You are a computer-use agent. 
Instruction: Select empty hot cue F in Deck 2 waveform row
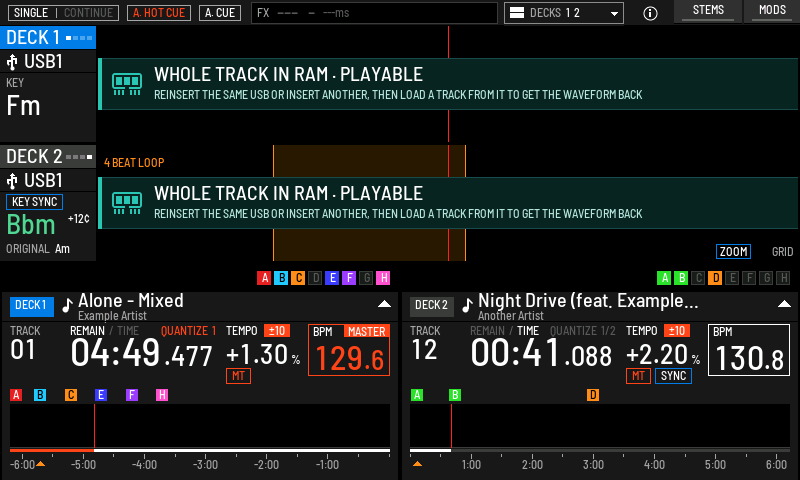[x=749, y=278]
